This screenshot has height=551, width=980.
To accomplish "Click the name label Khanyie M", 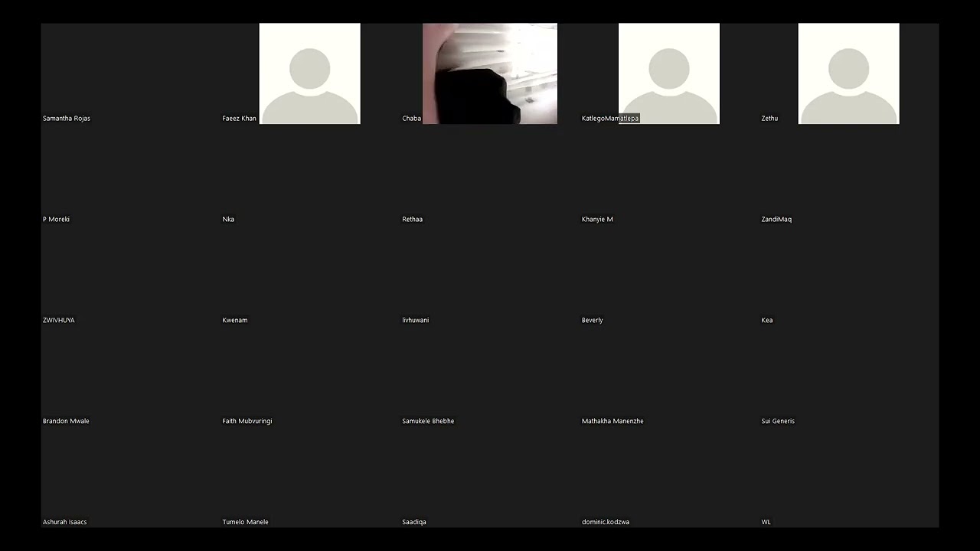I will coord(597,220).
